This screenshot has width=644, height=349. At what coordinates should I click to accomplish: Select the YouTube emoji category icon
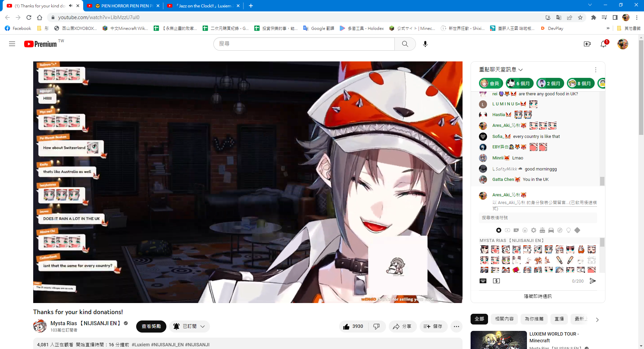coord(507,230)
